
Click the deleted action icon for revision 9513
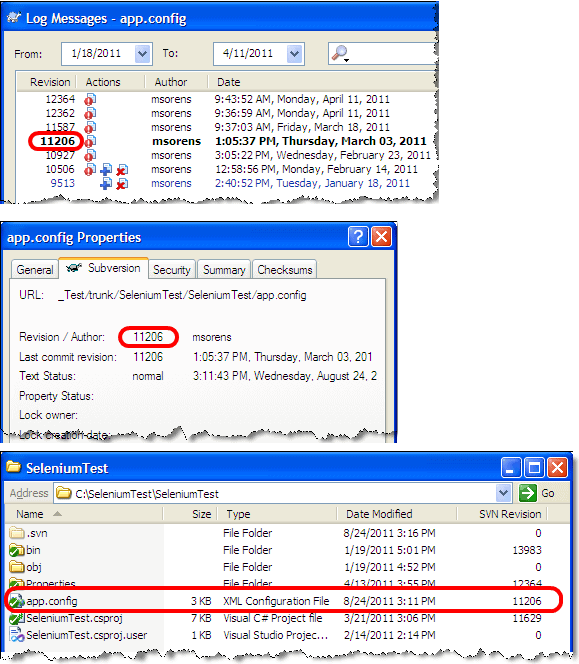pyautogui.click(x=122, y=184)
